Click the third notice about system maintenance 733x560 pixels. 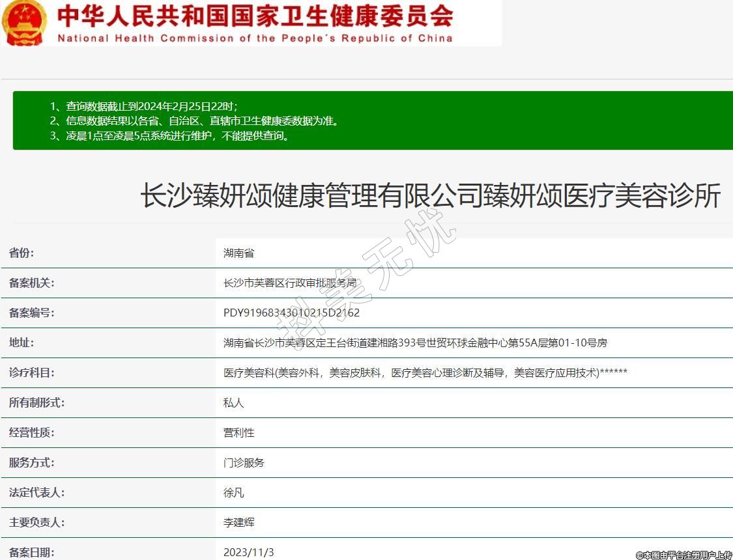click(x=169, y=136)
